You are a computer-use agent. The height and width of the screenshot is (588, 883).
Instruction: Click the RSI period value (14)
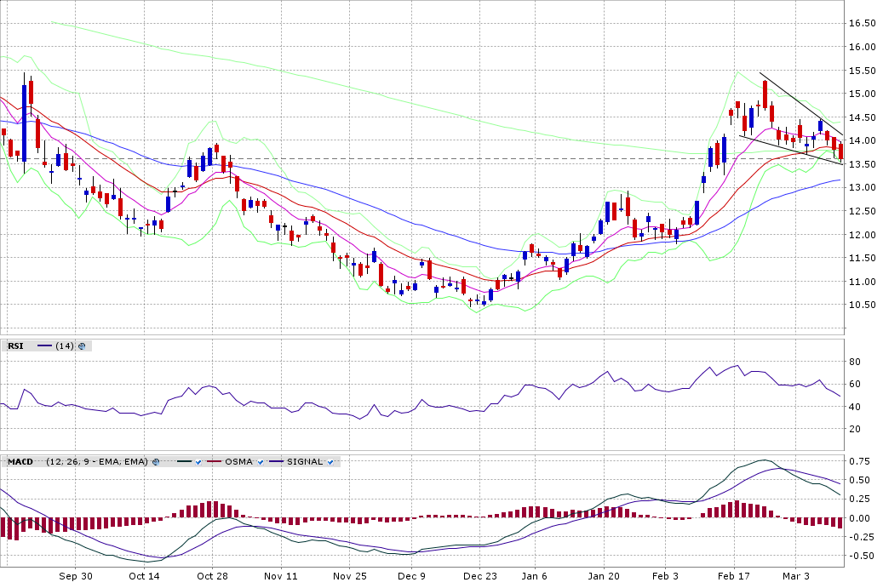pyautogui.click(x=65, y=346)
